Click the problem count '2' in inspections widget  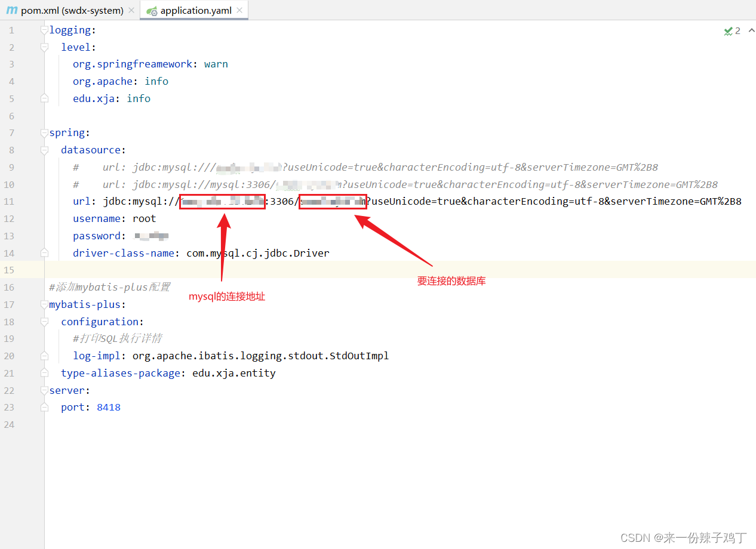tap(737, 30)
